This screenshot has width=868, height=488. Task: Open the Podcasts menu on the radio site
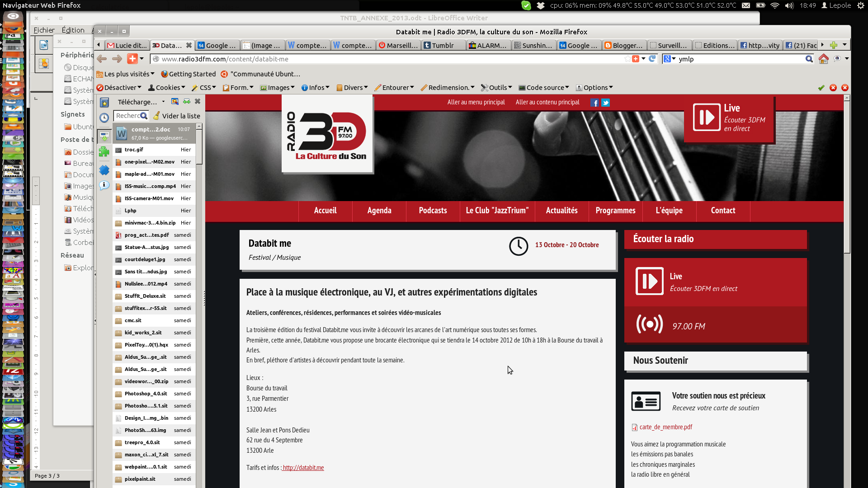pyautogui.click(x=433, y=211)
